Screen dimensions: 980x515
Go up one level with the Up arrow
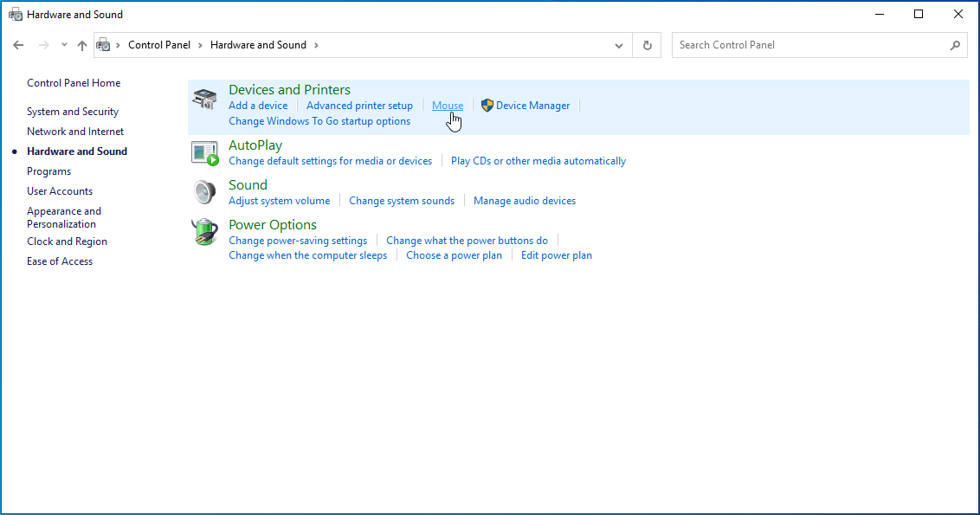pyautogui.click(x=82, y=45)
